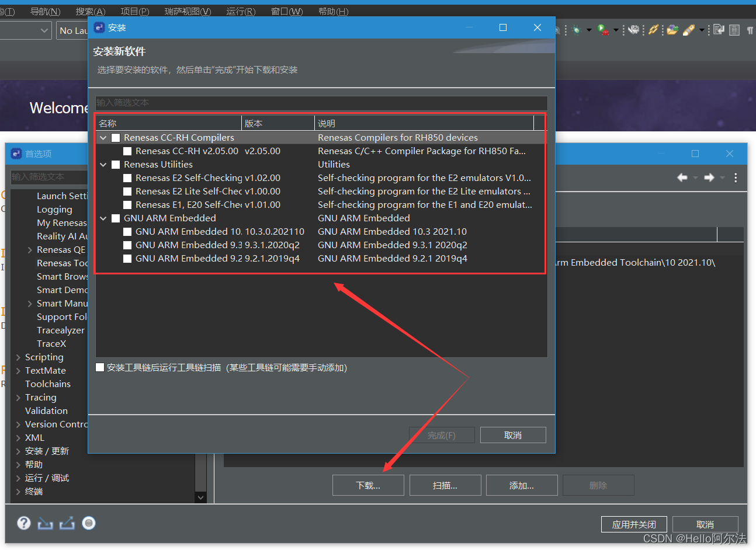Enable 安装工具链后运行工具链扫描 option
Viewport: 756px width, 550px height.
tap(99, 368)
